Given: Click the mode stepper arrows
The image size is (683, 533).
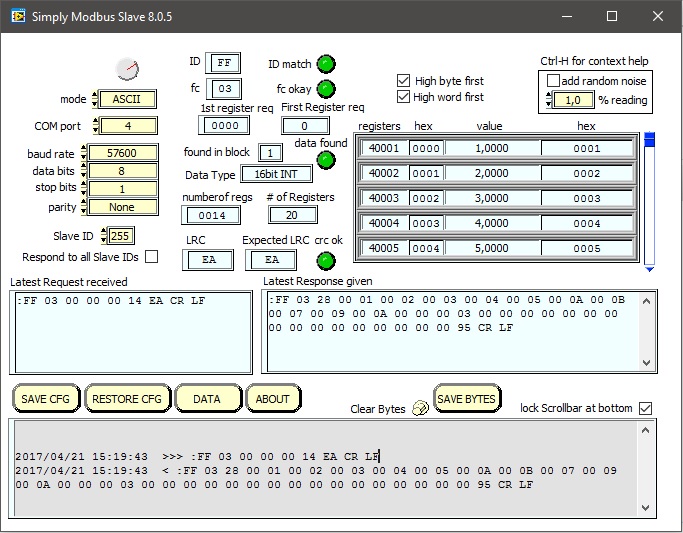Looking at the screenshot, I should [95, 99].
